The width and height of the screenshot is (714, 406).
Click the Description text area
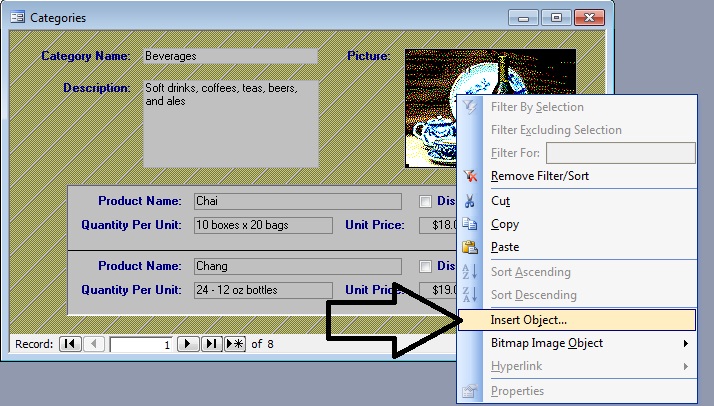coord(231,124)
